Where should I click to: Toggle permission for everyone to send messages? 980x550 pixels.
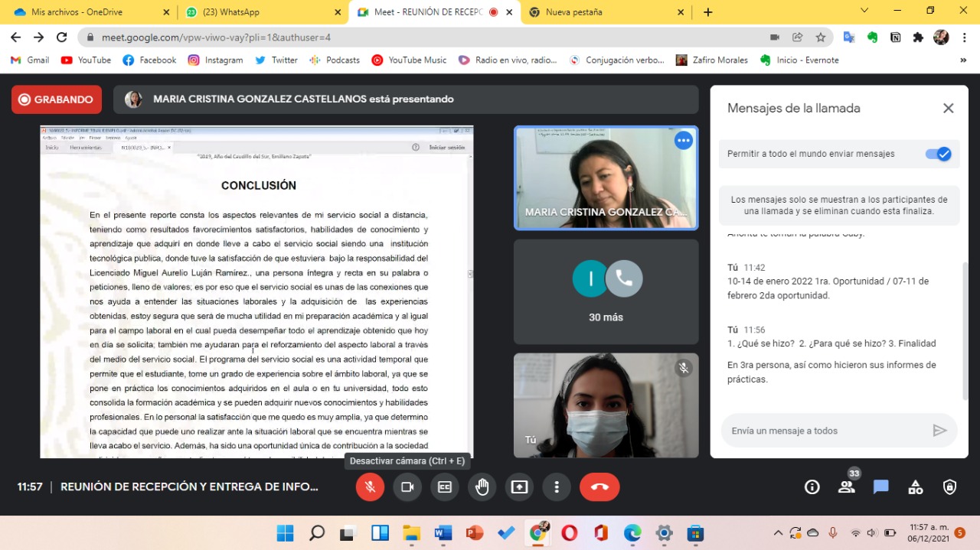[x=938, y=154]
